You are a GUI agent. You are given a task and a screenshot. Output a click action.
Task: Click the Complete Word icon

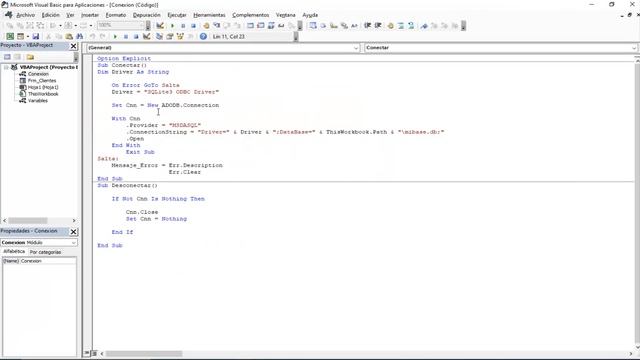[354, 25]
